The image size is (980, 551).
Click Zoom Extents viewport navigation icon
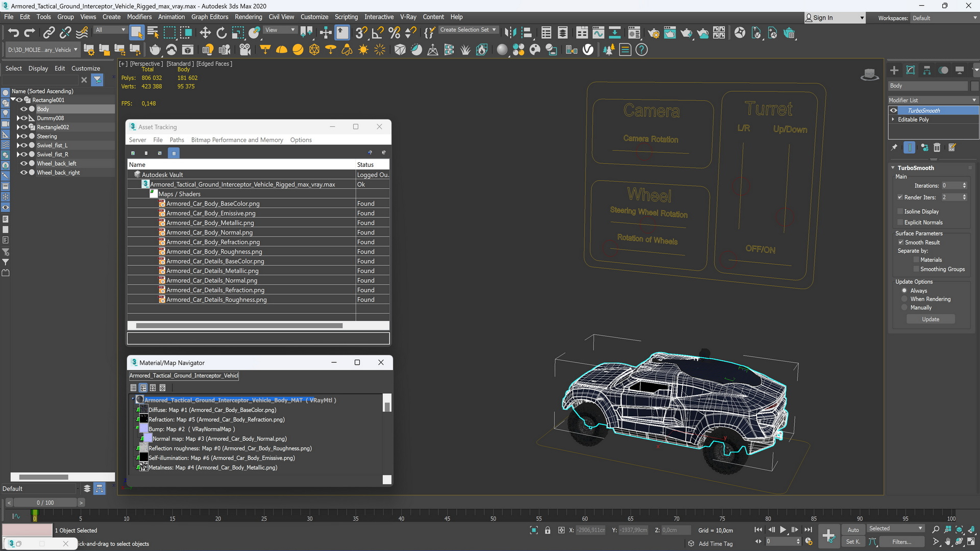coord(959,530)
